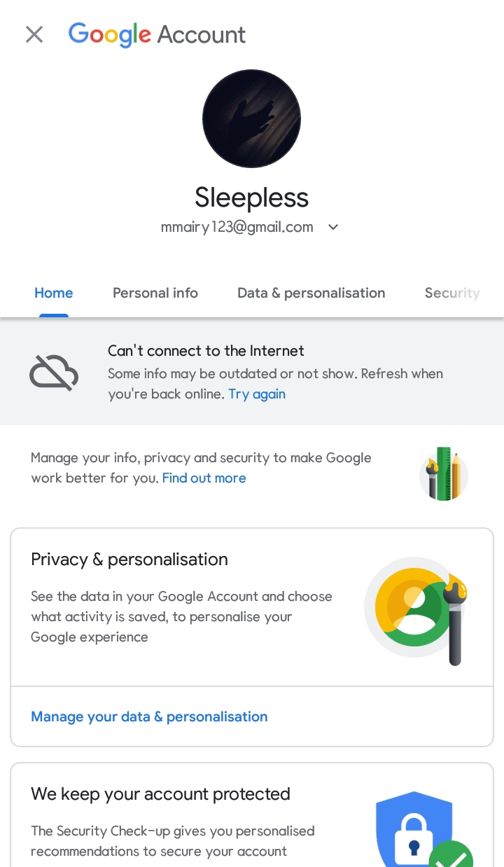Click the Google logo in the header
Screen dimensions: 504x867
110,34
